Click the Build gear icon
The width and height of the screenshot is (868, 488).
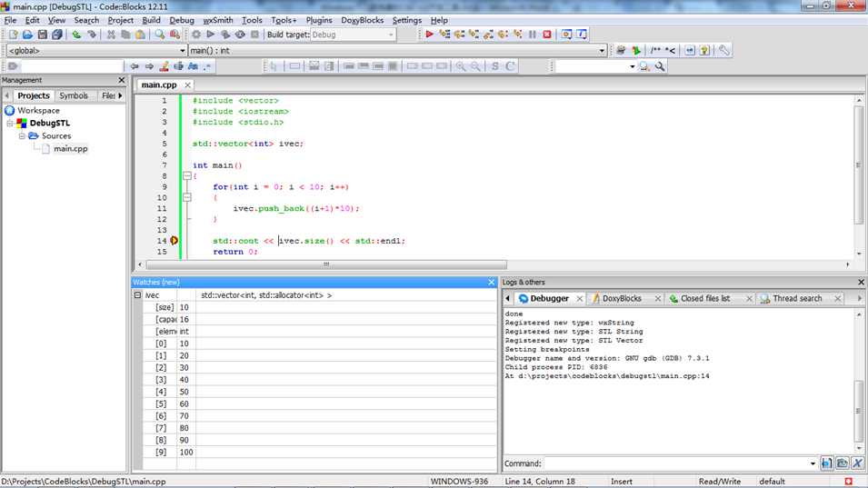(196, 35)
